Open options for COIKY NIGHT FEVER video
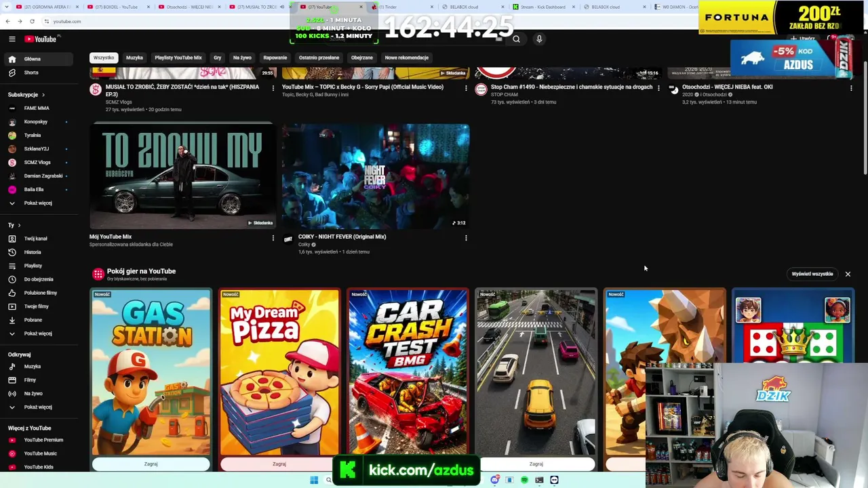 click(x=466, y=238)
